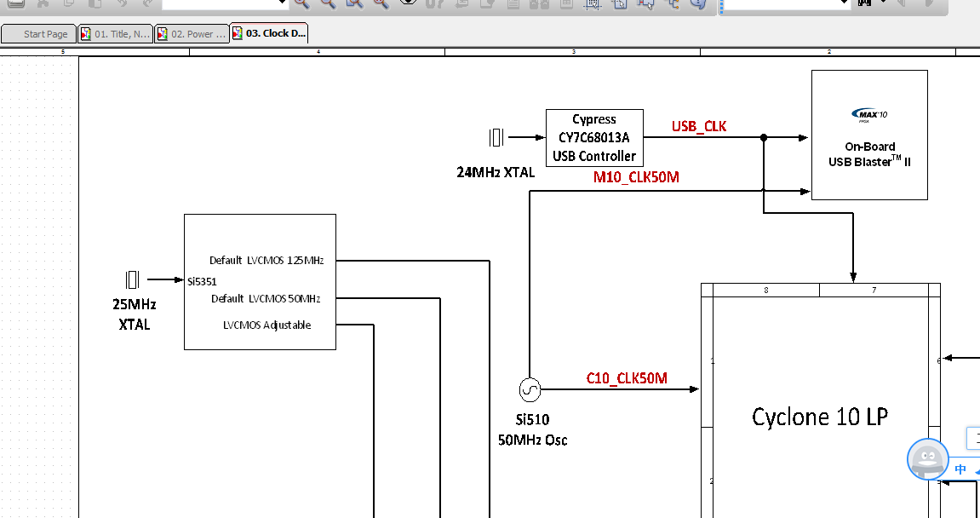Select the junction dot on USB_CLK wire
The width and height of the screenshot is (980, 518).
point(763,137)
